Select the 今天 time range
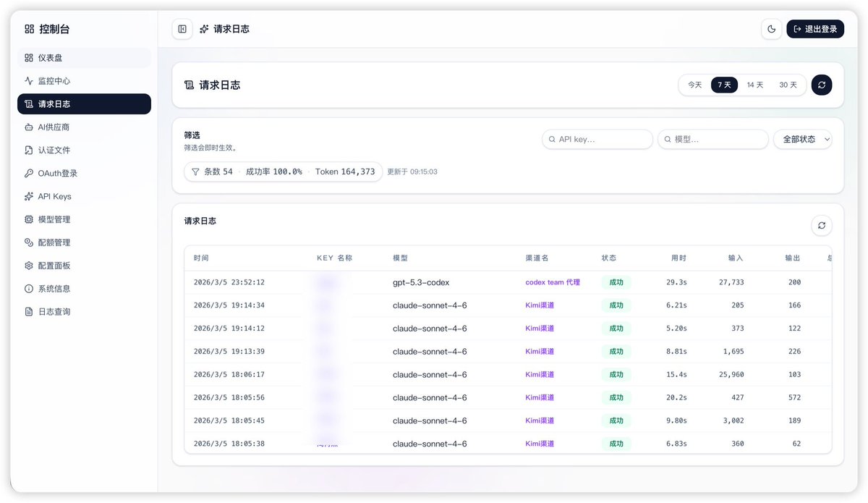The image size is (868, 503). (694, 85)
